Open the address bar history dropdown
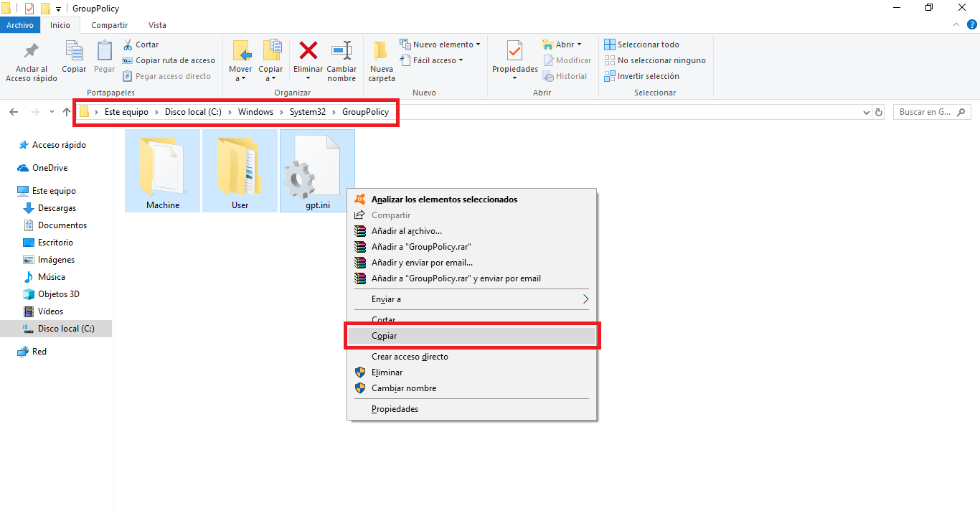The width and height of the screenshot is (980, 516). click(x=867, y=113)
